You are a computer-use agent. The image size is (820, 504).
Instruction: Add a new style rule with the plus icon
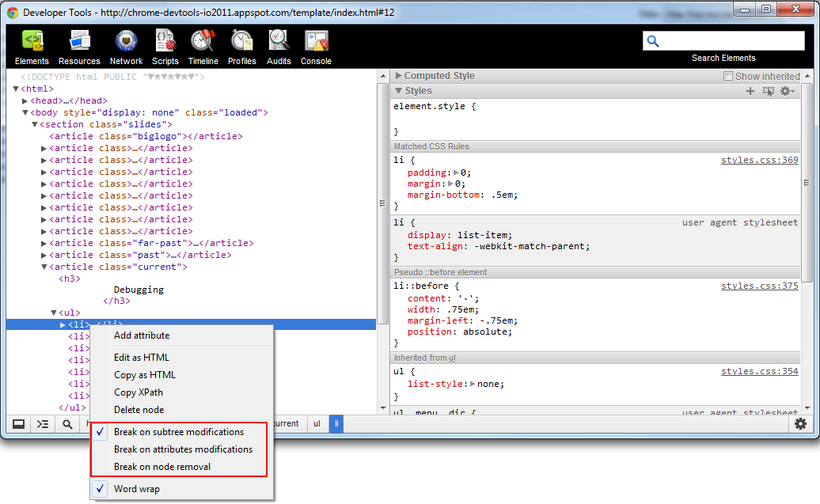pos(750,91)
